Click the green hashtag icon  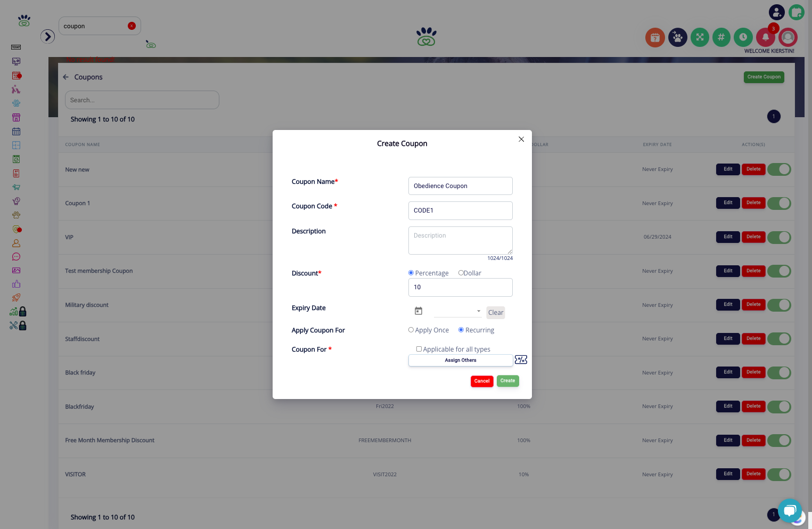(x=721, y=37)
